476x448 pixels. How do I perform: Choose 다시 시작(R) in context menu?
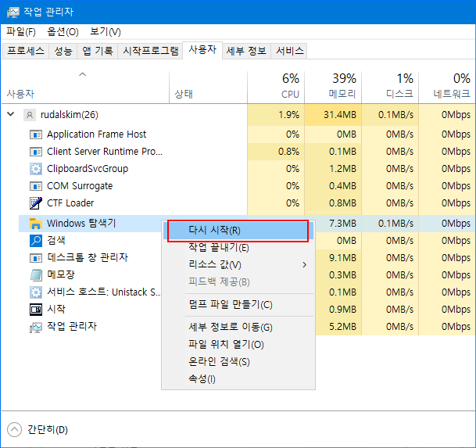[x=238, y=231]
